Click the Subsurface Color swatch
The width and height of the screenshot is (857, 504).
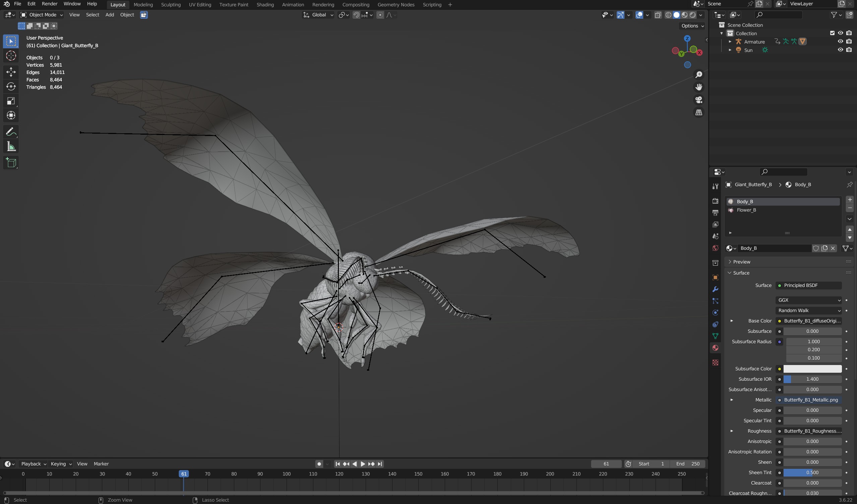click(812, 369)
